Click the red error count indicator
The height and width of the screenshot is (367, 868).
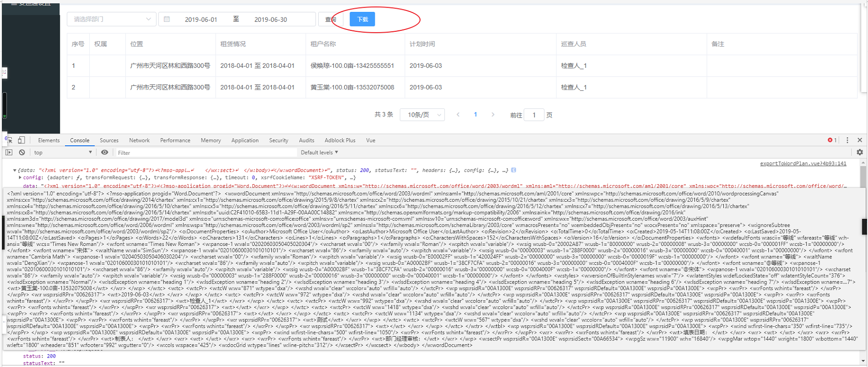[x=832, y=140]
